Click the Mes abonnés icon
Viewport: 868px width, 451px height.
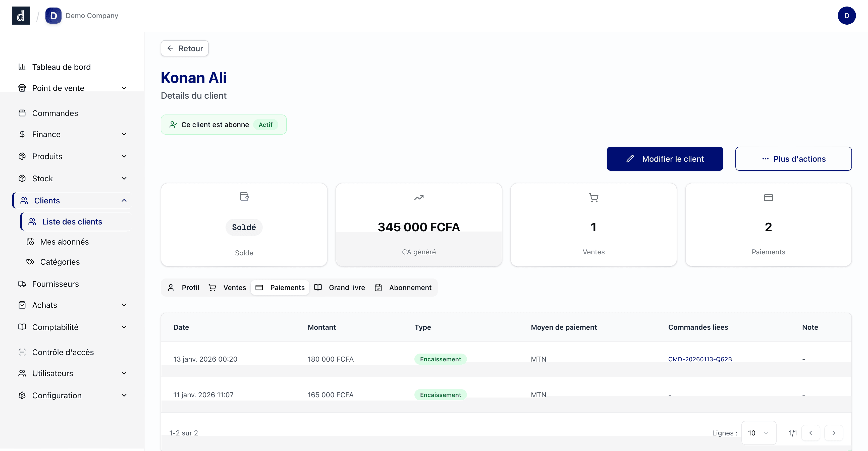pos(30,242)
